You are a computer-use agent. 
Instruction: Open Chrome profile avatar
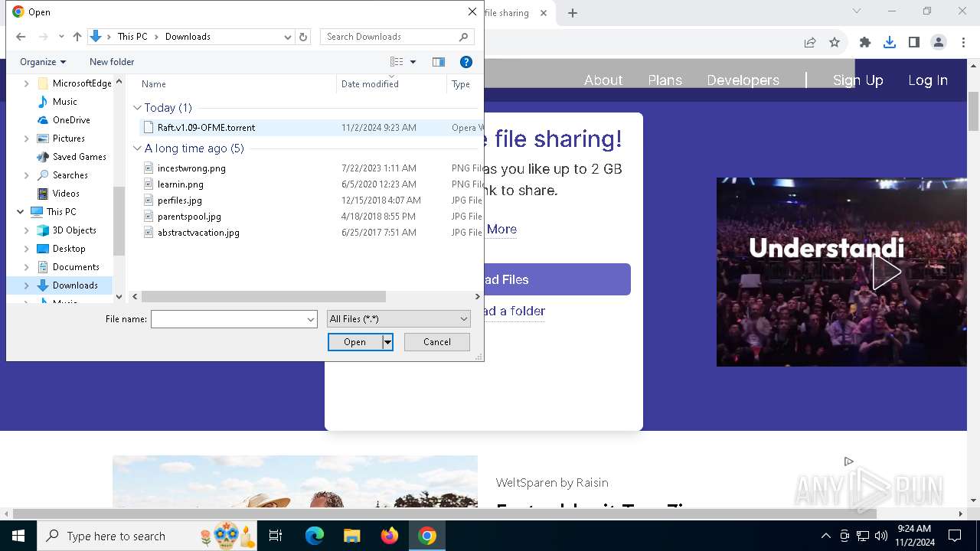point(939,43)
